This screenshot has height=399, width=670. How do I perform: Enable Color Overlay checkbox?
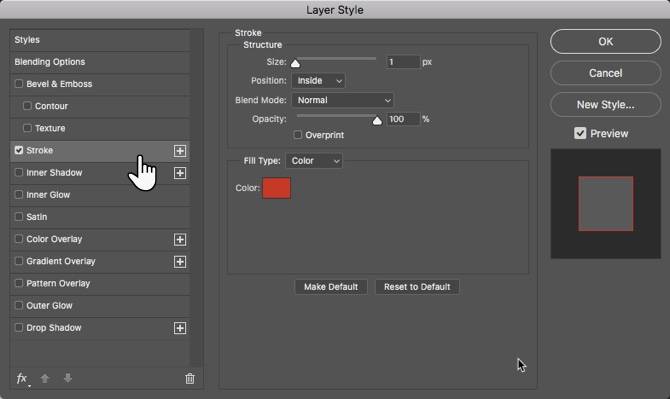point(19,239)
